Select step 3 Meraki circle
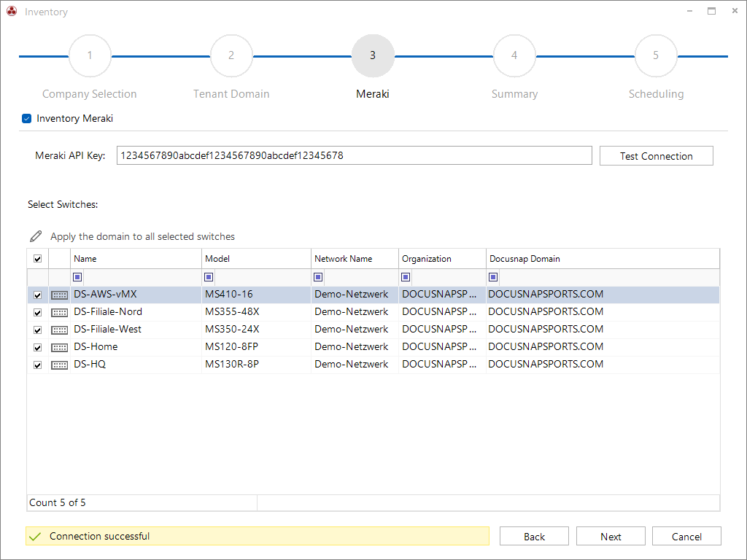The image size is (747, 560). 373,55
